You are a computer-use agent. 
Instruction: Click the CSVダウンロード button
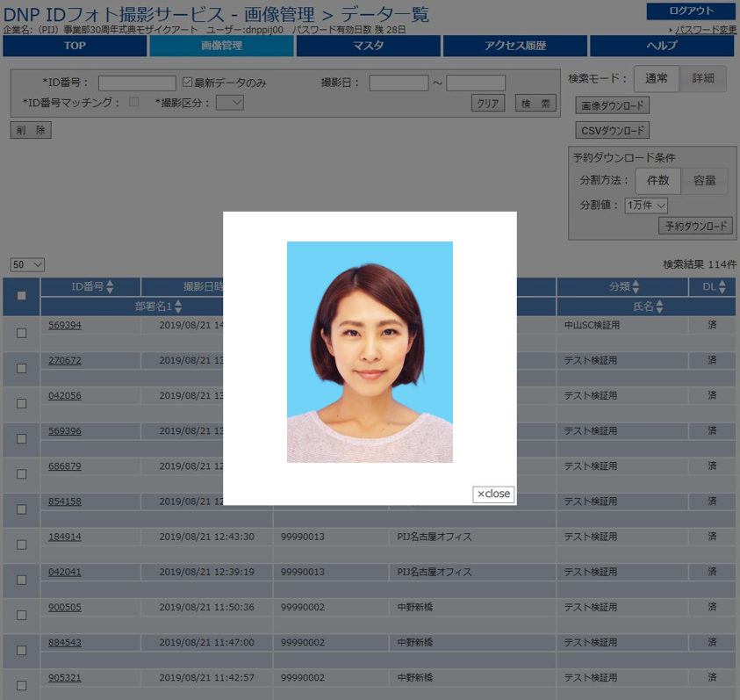pos(613,130)
